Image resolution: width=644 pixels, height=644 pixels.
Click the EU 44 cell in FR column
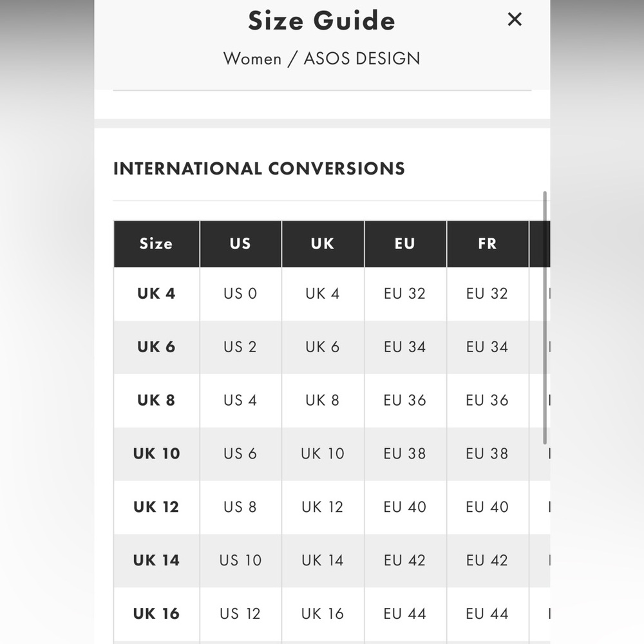[x=487, y=614]
